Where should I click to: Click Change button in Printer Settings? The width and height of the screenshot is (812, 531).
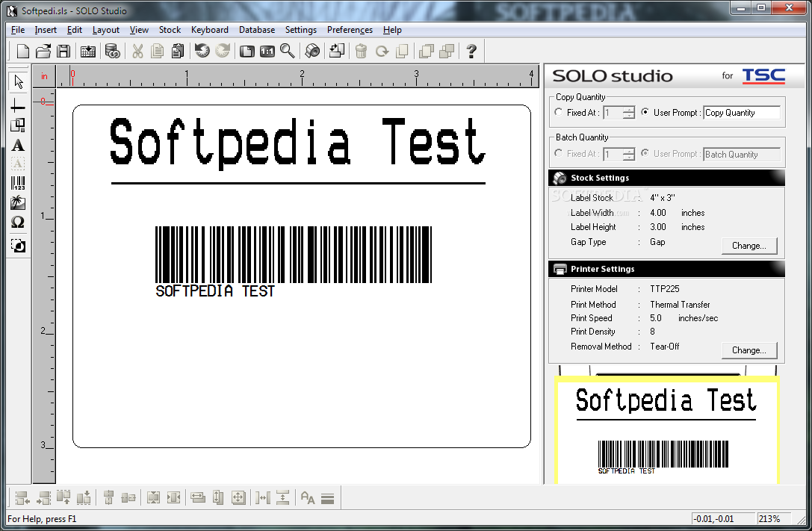coord(749,350)
